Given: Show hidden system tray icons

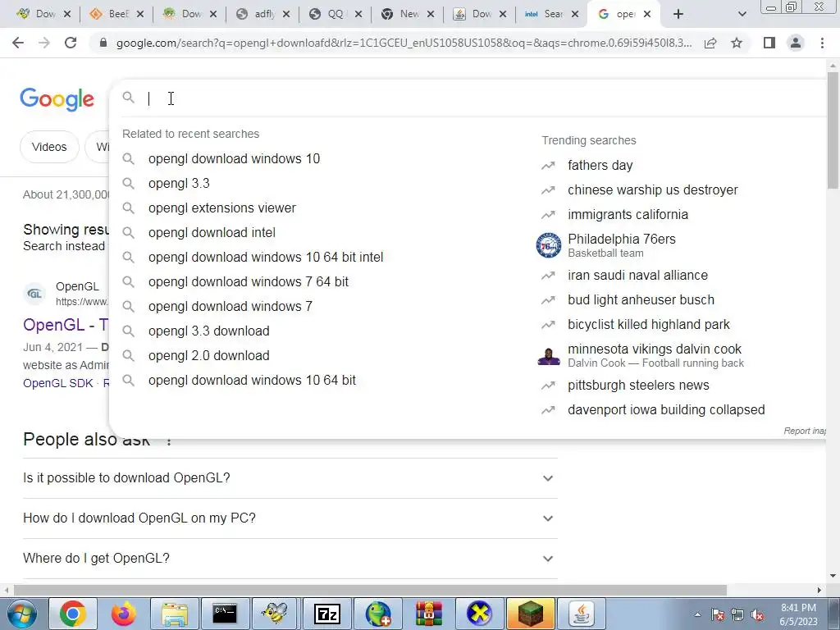Looking at the screenshot, I should pos(697,615).
